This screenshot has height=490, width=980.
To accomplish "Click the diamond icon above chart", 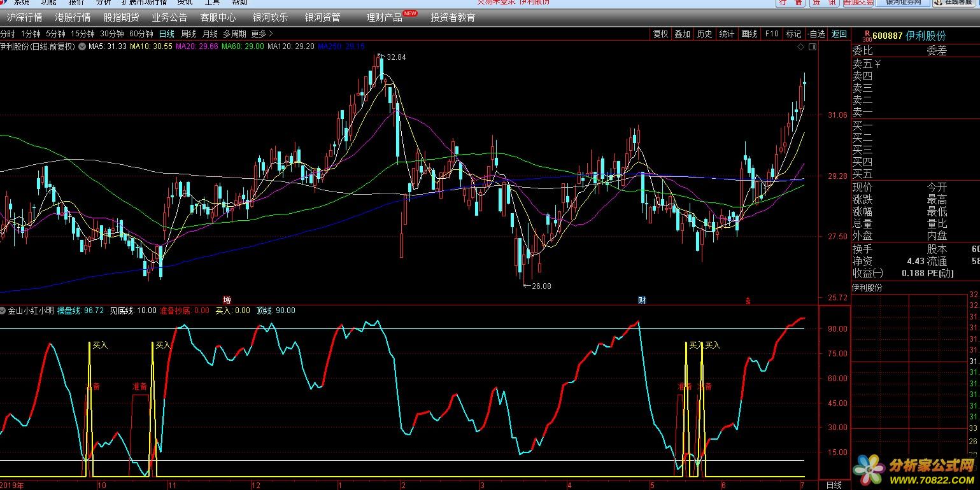I will (x=800, y=47).
